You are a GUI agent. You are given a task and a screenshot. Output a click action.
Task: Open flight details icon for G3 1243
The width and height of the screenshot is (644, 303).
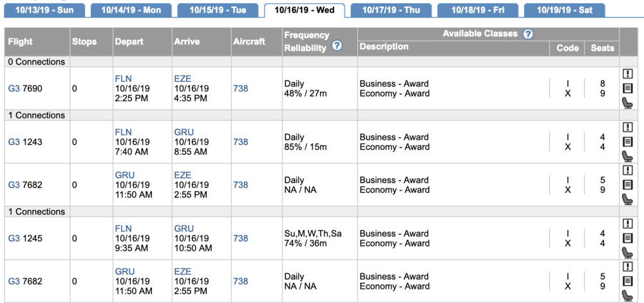(x=629, y=142)
